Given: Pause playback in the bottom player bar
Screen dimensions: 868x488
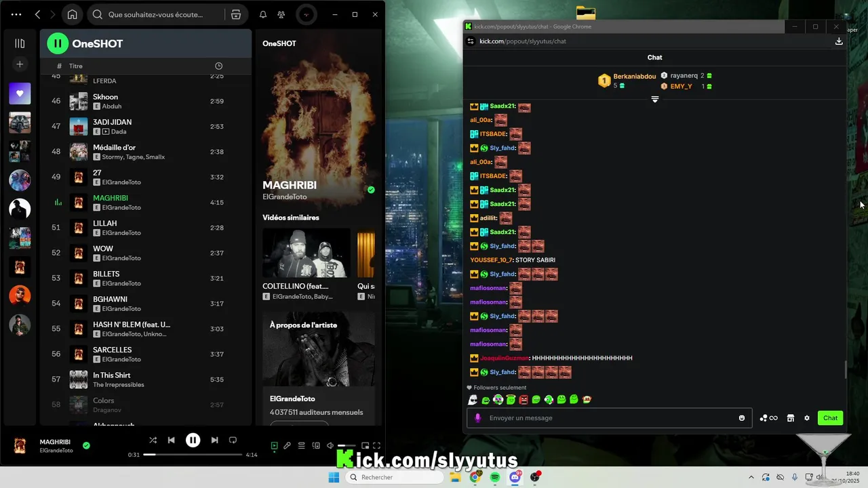Looking at the screenshot, I should point(193,440).
